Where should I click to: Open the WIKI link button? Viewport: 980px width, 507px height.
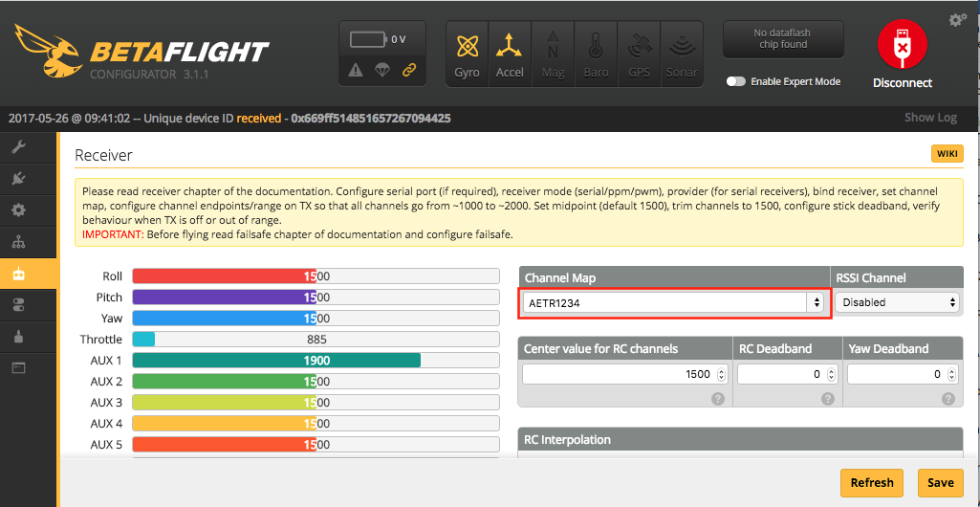click(x=947, y=154)
